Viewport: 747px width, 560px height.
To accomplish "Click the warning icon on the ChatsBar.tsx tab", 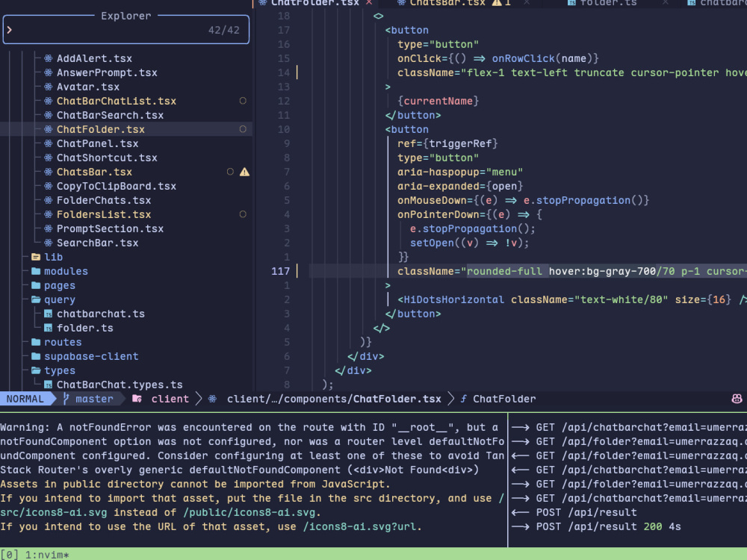I will (497, 3).
